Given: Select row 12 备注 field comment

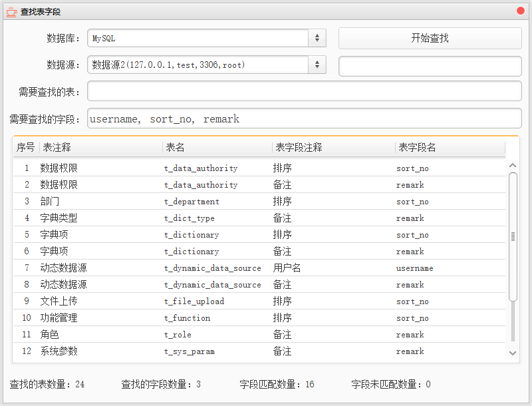Looking at the screenshot, I should [282, 351].
